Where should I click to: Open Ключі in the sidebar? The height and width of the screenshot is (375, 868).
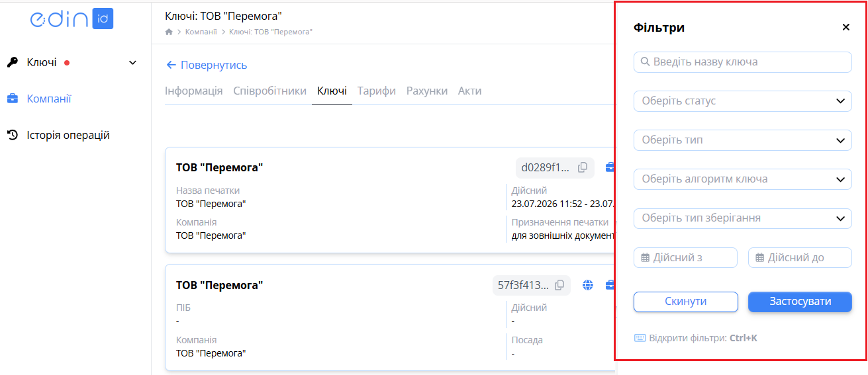click(x=41, y=63)
